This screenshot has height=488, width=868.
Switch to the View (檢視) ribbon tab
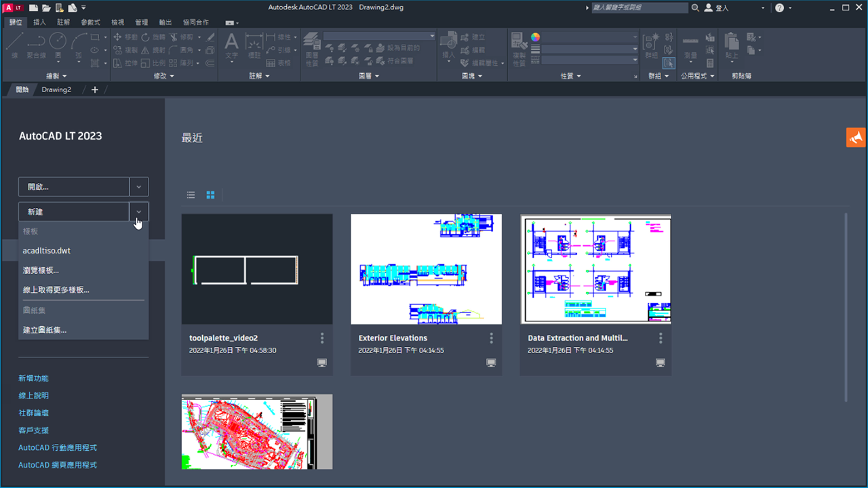click(117, 22)
